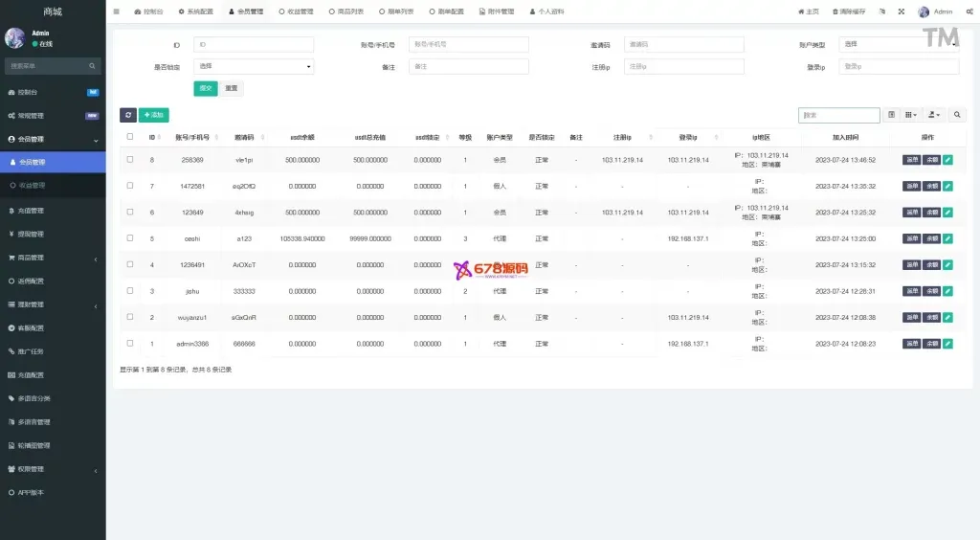Click the 重置 reset button
The image size is (980, 540).
232,88
